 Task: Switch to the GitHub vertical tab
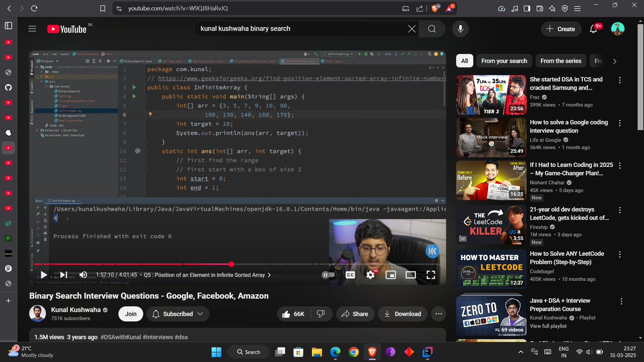tap(8, 87)
